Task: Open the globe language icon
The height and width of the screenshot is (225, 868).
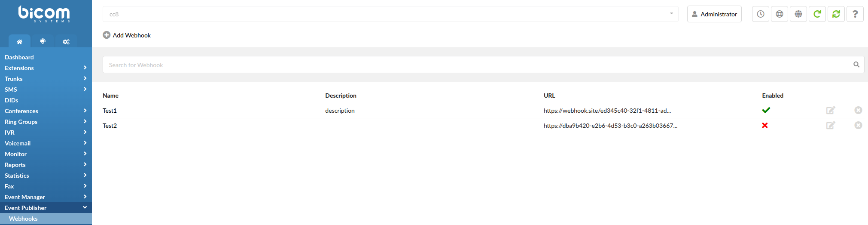Action: click(x=798, y=14)
